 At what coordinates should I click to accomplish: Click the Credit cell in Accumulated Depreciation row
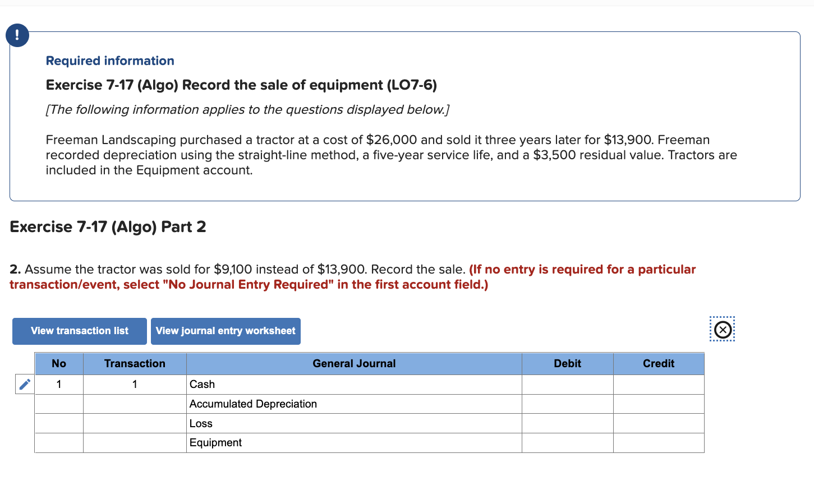(659, 404)
